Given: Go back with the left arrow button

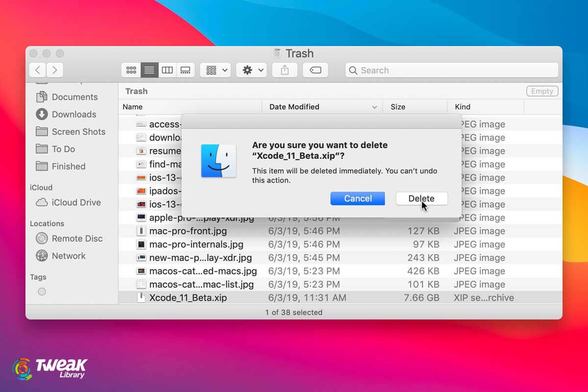Looking at the screenshot, I should click(x=38, y=70).
